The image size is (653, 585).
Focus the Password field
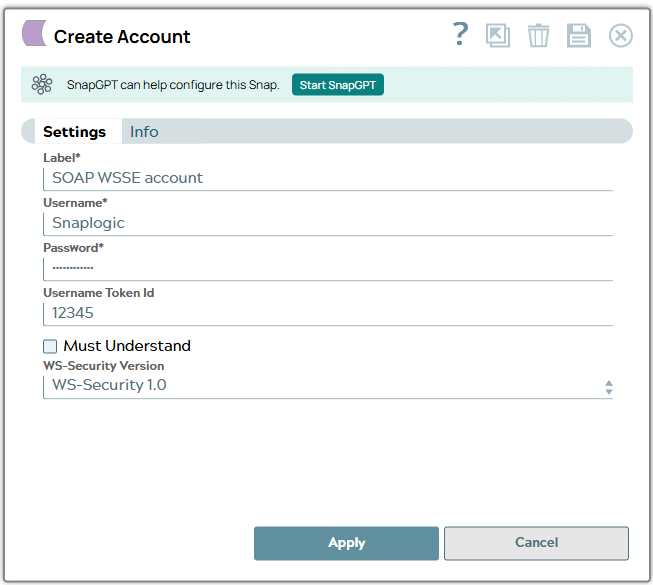point(328,269)
